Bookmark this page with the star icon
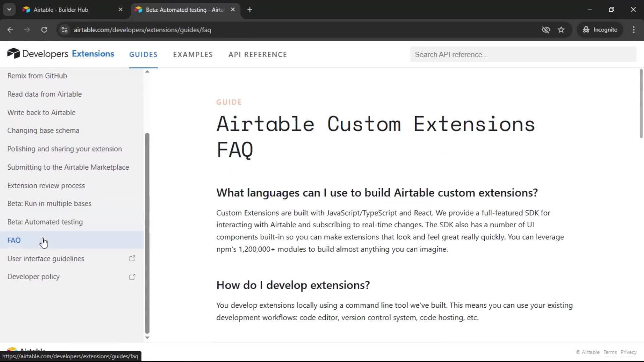The width and height of the screenshot is (644, 362). (x=561, y=30)
